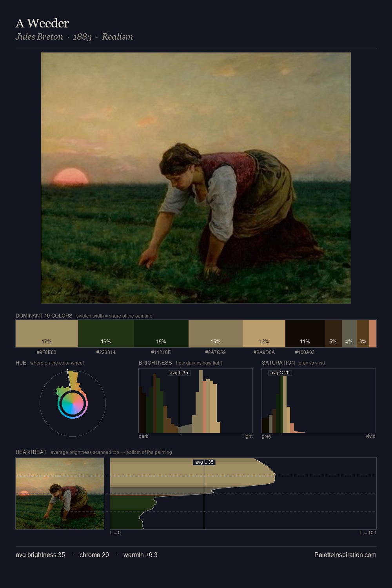Screen dimensions: 392x588
Task: Click the 'vivid' label under Saturation chart
Action: (370, 436)
